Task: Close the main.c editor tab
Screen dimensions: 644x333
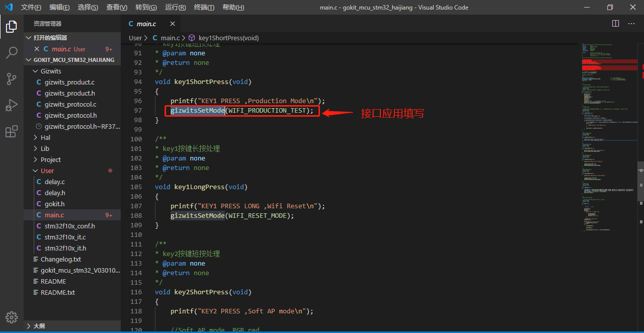Action: pos(173,24)
